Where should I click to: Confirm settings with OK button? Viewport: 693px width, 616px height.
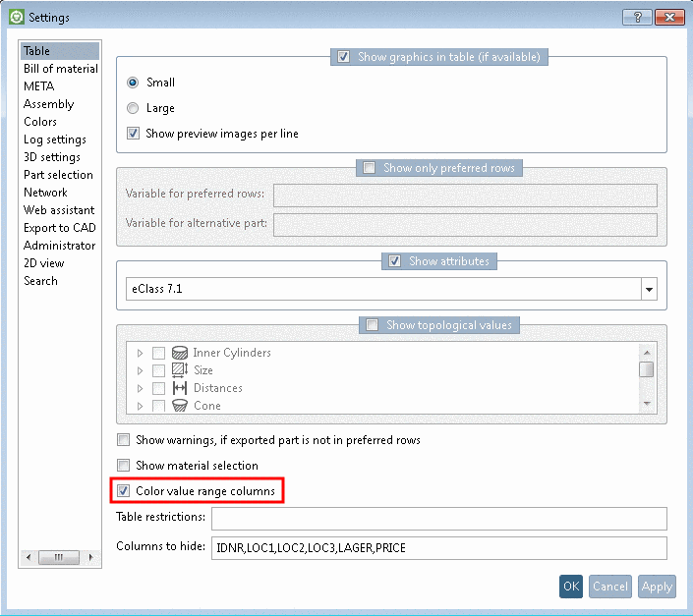[x=571, y=587]
